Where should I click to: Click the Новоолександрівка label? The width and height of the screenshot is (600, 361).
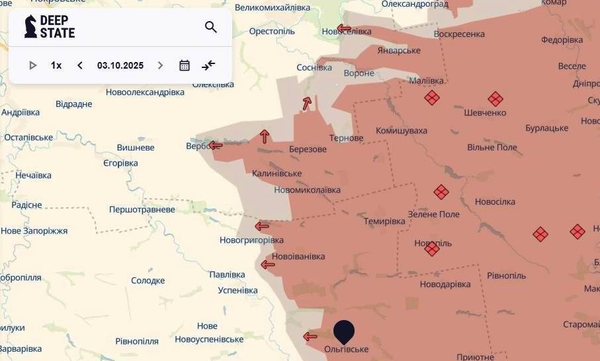(x=145, y=92)
